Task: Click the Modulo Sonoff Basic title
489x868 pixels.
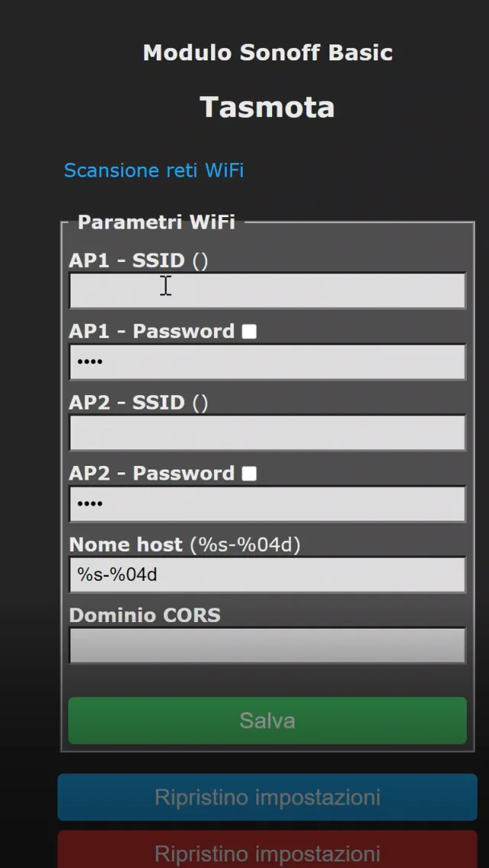Action: [x=267, y=52]
